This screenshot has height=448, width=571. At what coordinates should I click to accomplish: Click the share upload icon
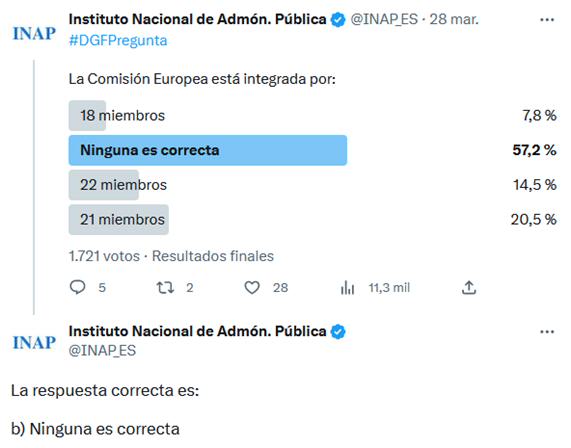coord(469,288)
